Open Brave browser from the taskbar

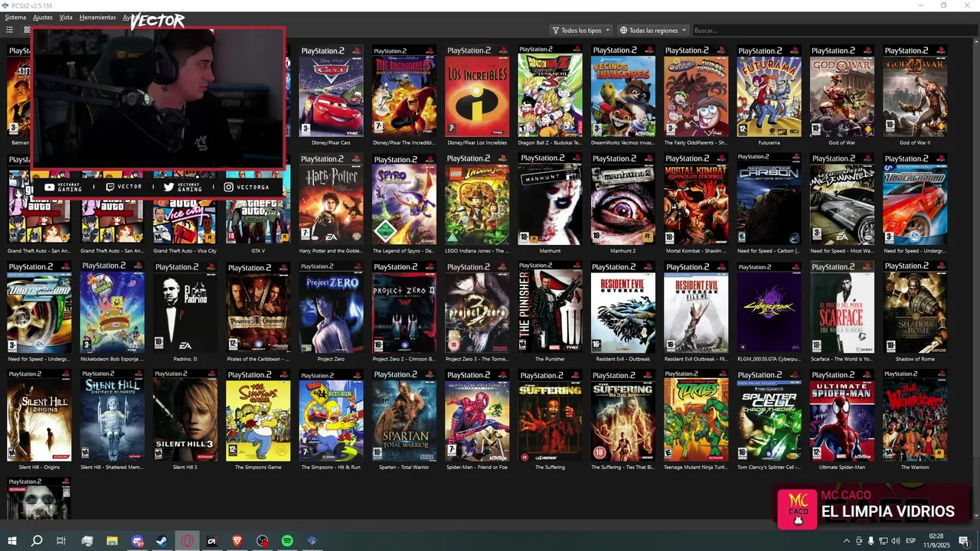tap(237, 541)
